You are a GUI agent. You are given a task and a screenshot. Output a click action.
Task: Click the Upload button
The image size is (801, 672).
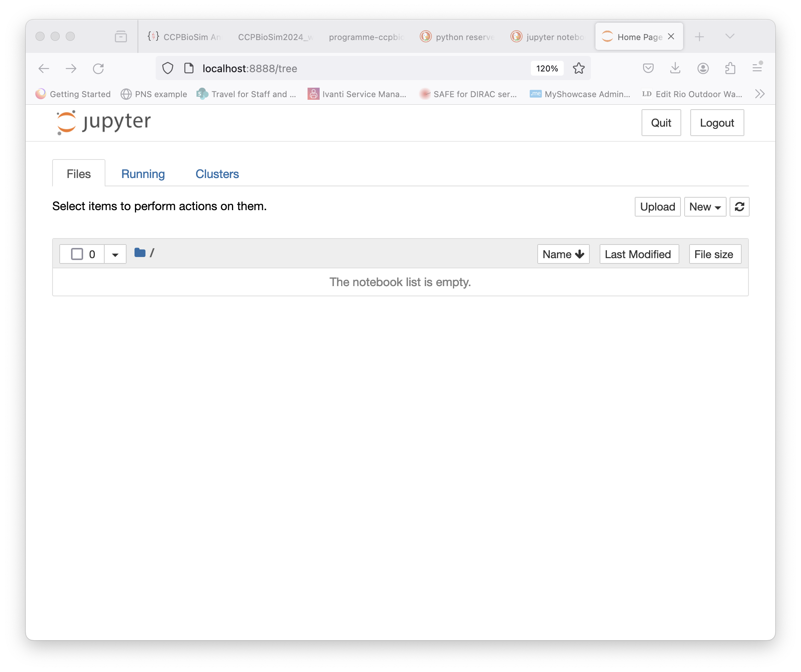(657, 207)
